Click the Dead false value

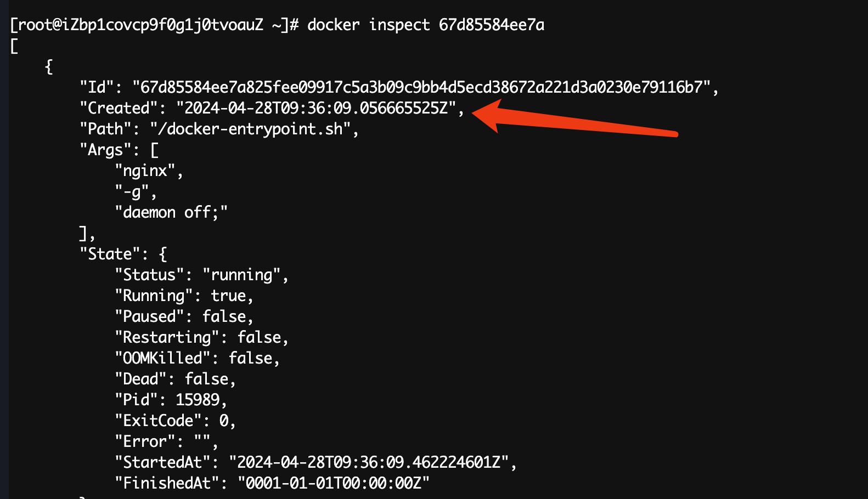point(206,379)
